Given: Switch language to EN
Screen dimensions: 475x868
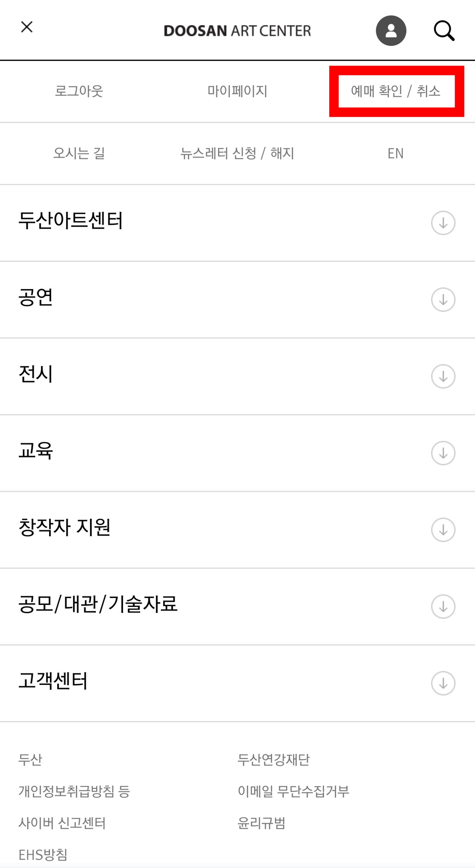Looking at the screenshot, I should 395,153.
